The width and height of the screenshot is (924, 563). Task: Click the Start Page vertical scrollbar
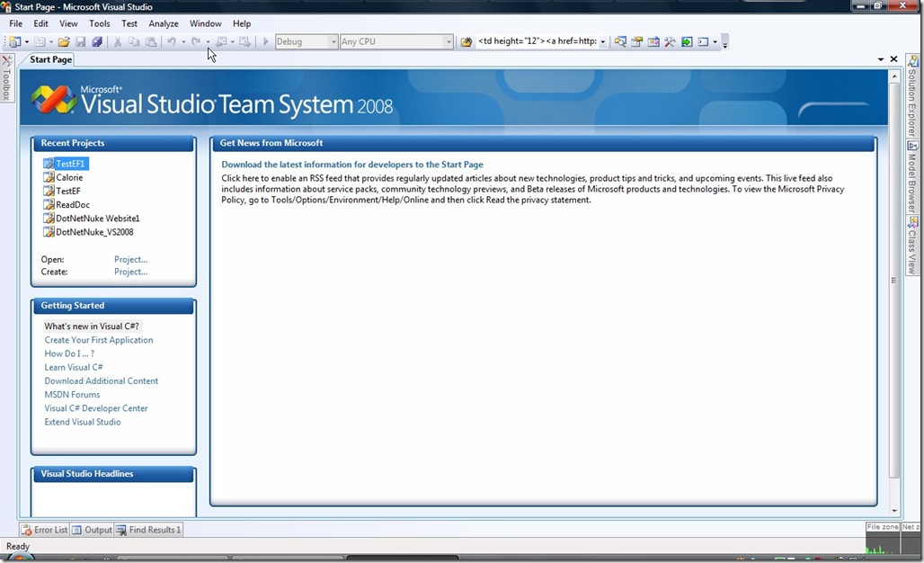[894, 293]
